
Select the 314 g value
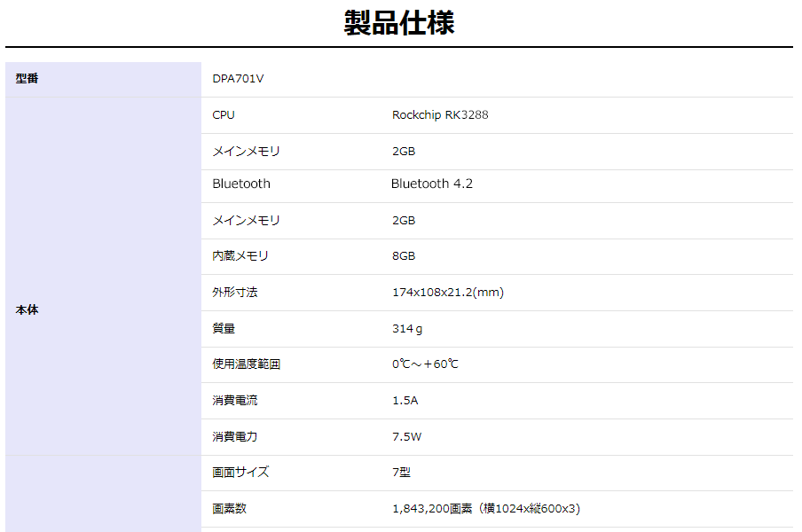[407, 329]
